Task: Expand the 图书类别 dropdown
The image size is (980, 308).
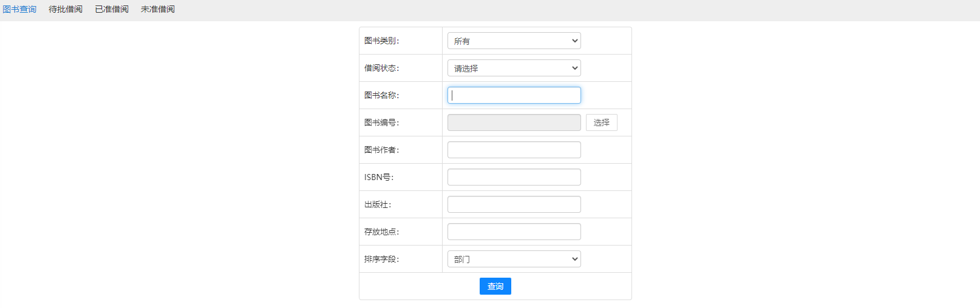Action: [514, 41]
